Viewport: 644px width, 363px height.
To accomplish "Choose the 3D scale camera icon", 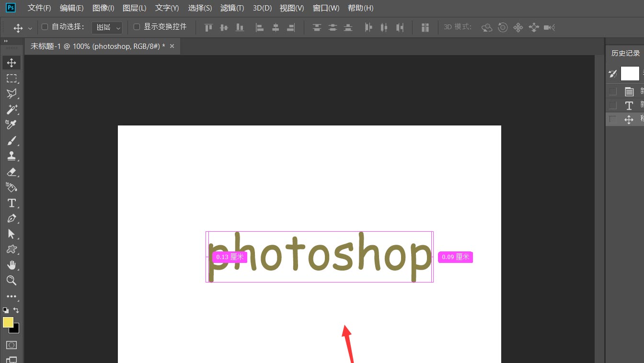I will click(x=550, y=28).
